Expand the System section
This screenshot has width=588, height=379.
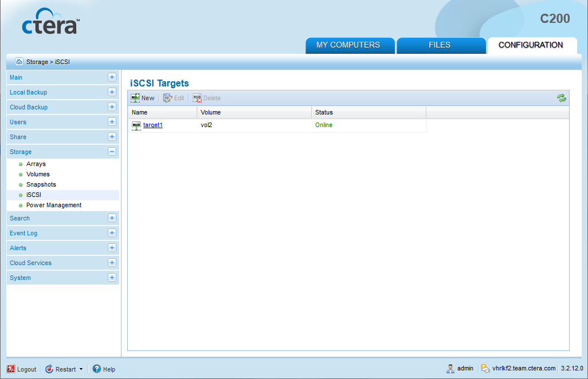(112, 278)
